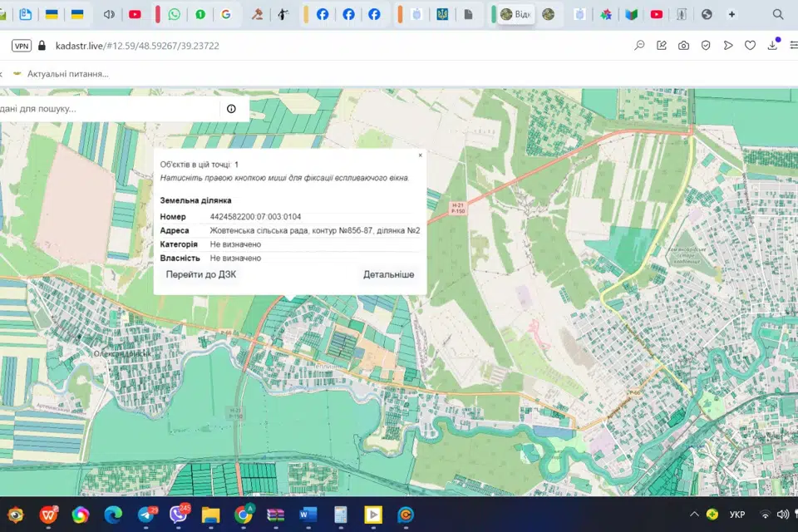Search tabs with the magnifier icon

(778, 14)
